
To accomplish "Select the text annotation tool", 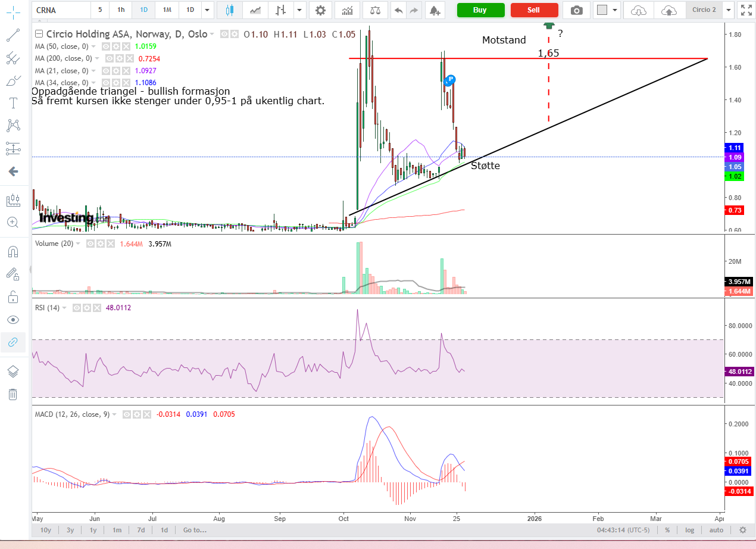I will tap(13, 102).
